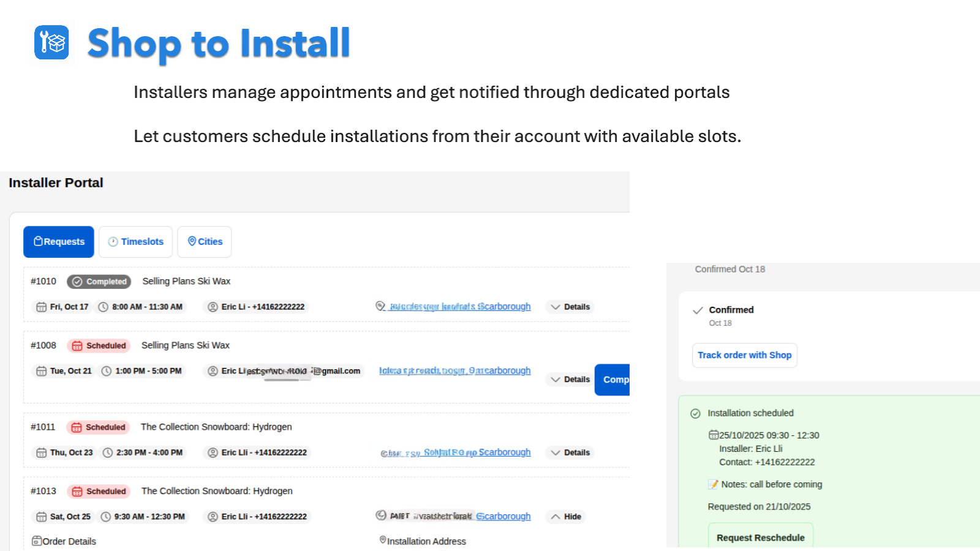Viewport: 980px width, 551px height.
Task: Click the Track order with Shop button
Action: [x=744, y=355]
